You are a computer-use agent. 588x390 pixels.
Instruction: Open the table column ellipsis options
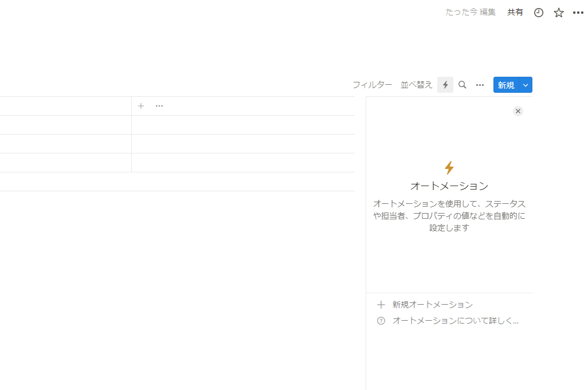click(x=159, y=106)
